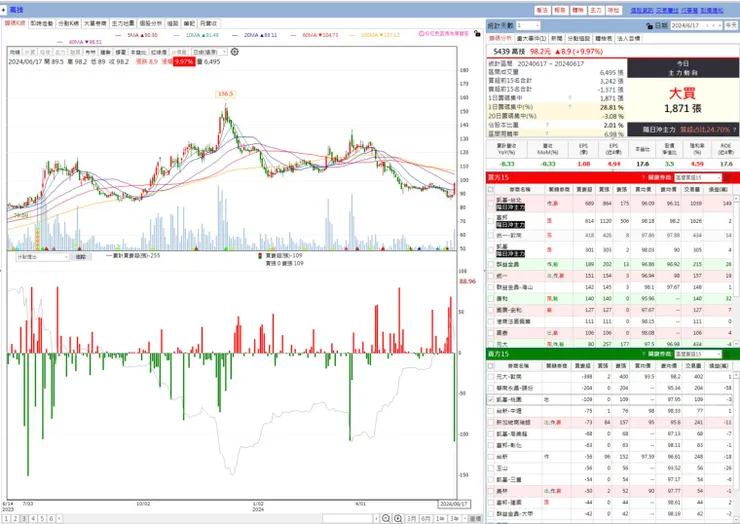Open dropdown arrow next to 3年 range
This screenshot has width=740, height=524.
click(x=465, y=518)
